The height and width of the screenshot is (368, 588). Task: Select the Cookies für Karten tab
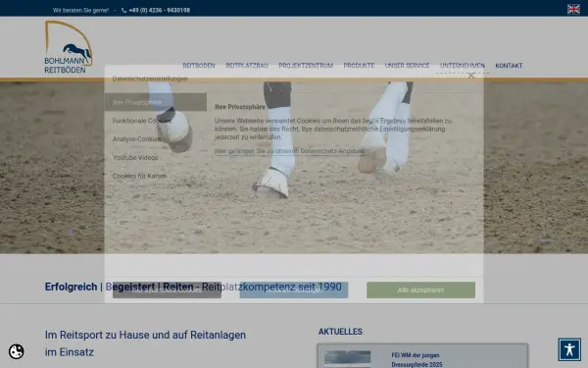click(x=156, y=176)
